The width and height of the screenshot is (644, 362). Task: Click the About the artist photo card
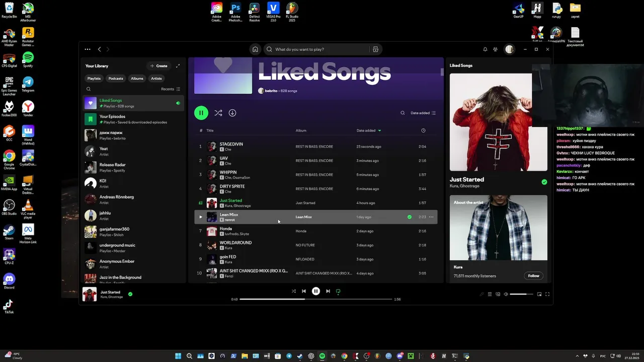[499, 228]
